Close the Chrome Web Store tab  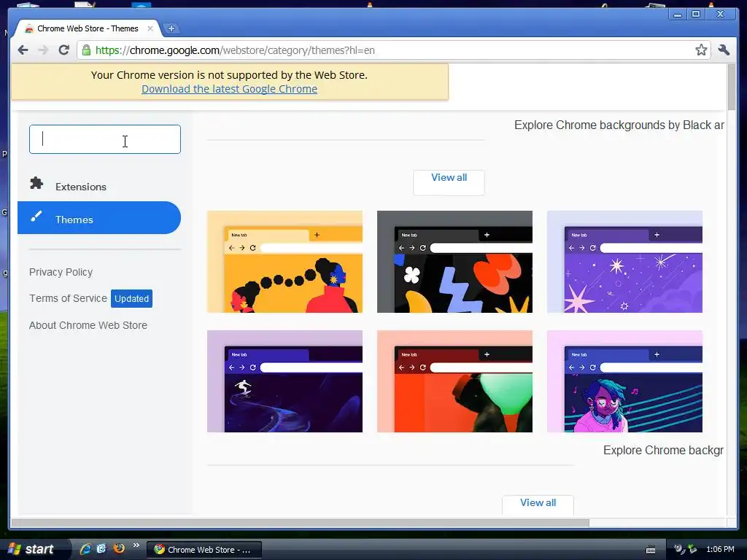150,28
